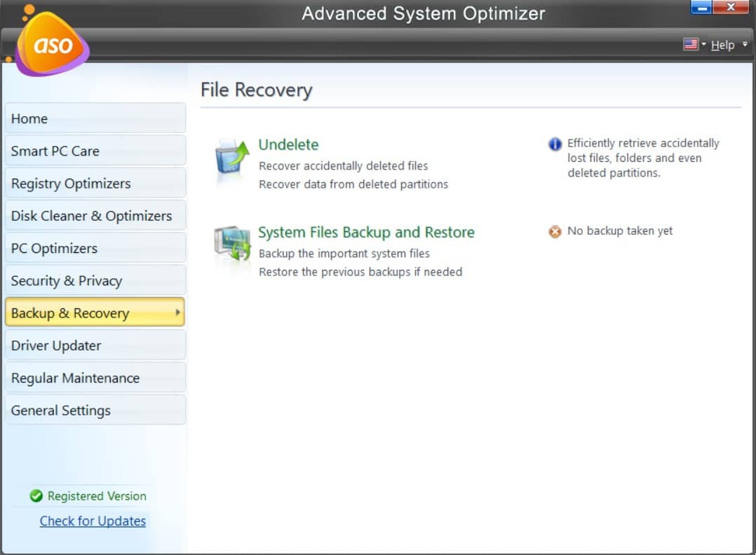Click the red 'No backup taken yet' status icon
The image size is (756, 555).
[x=553, y=231]
